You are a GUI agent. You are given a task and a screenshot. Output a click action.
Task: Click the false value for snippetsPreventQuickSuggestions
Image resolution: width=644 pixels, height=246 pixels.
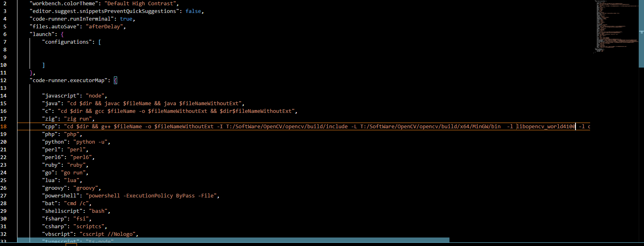tap(193, 11)
